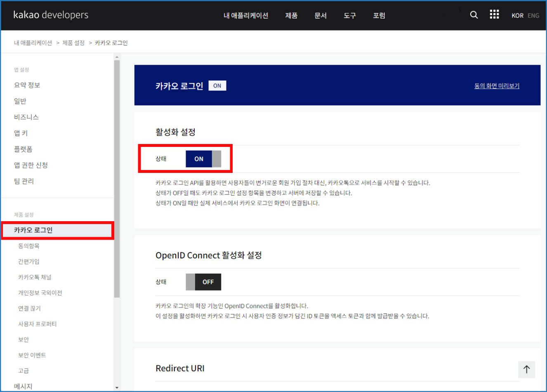Open 내 애플리케이션 in the top navigation
Viewport: 547px width, 392px height.
click(x=246, y=16)
